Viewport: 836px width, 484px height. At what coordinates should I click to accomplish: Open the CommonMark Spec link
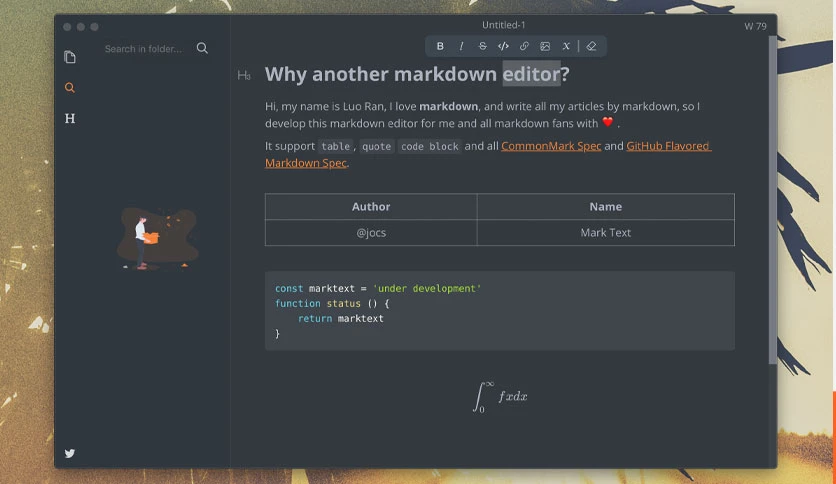point(551,146)
